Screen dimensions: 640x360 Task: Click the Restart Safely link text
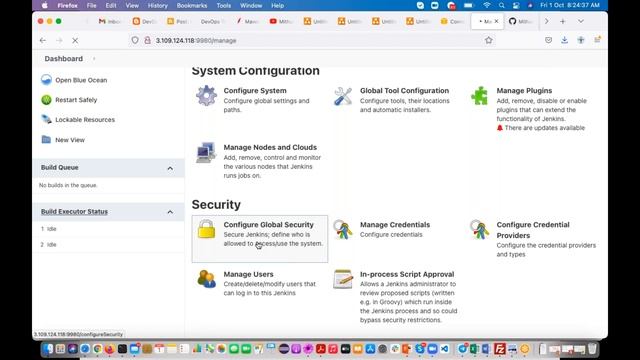pyautogui.click(x=76, y=100)
